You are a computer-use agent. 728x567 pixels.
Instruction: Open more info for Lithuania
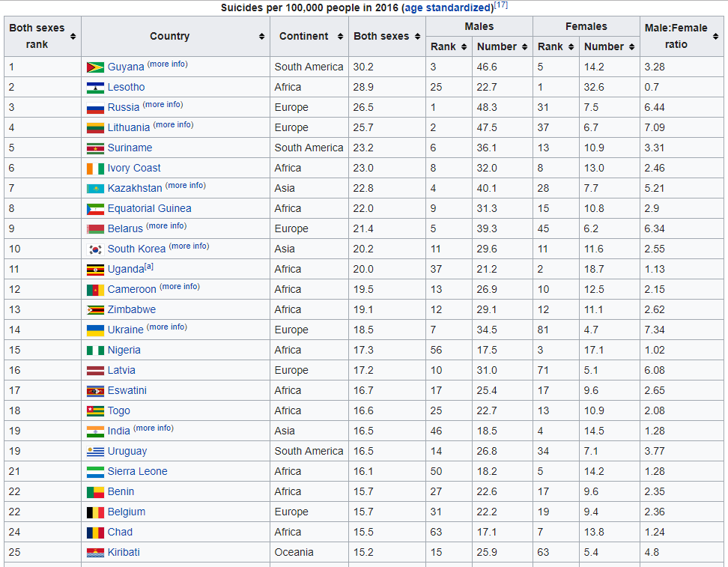(173, 124)
